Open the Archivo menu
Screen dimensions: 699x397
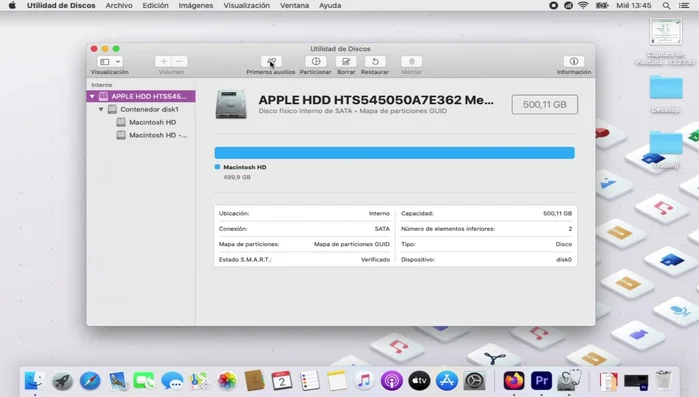click(x=119, y=5)
